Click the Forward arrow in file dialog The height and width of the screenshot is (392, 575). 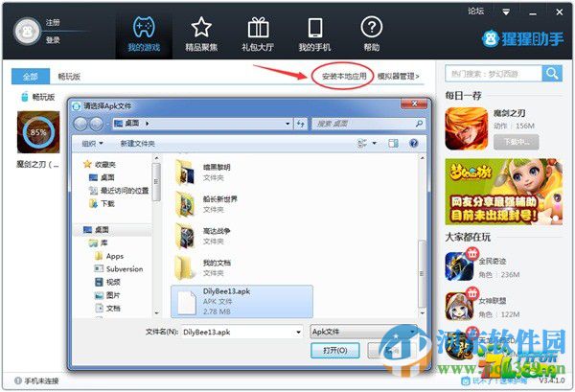[x=96, y=124]
